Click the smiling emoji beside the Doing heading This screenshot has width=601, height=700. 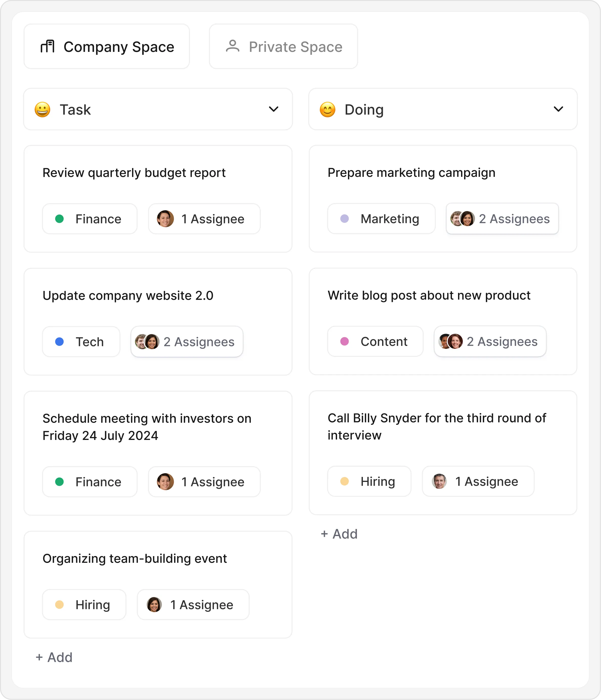[327, 110]
